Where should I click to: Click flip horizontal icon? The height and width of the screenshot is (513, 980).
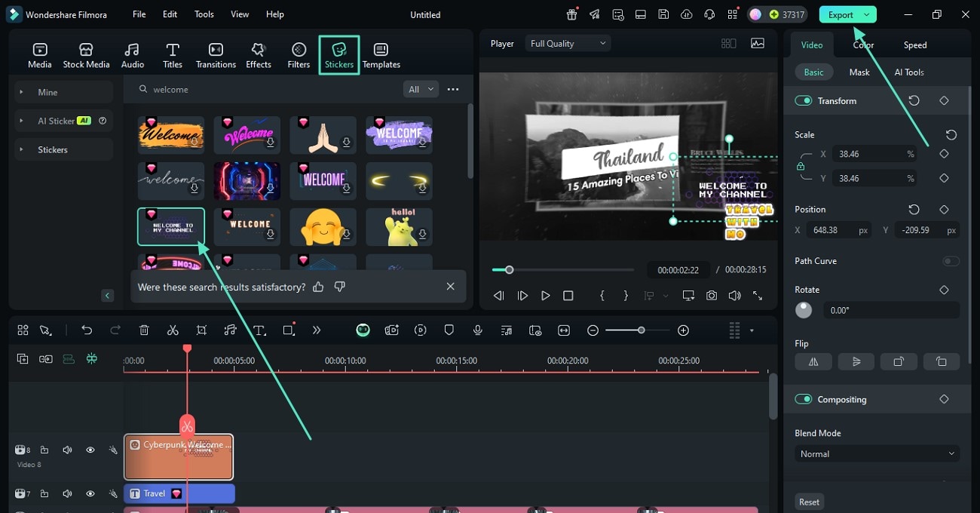tap(813, 361)
